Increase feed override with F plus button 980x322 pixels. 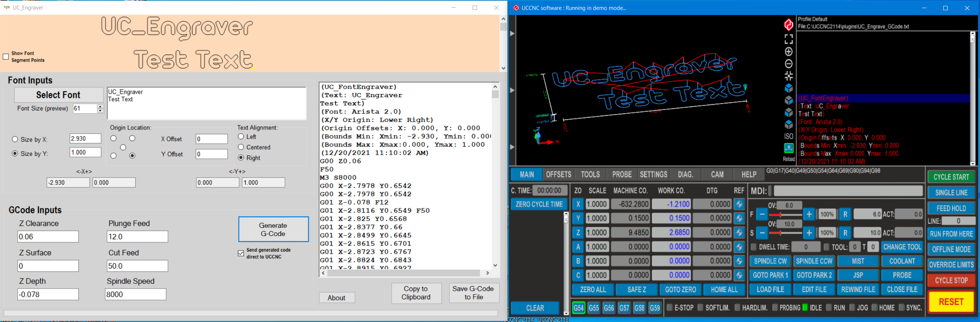[809, 214]
